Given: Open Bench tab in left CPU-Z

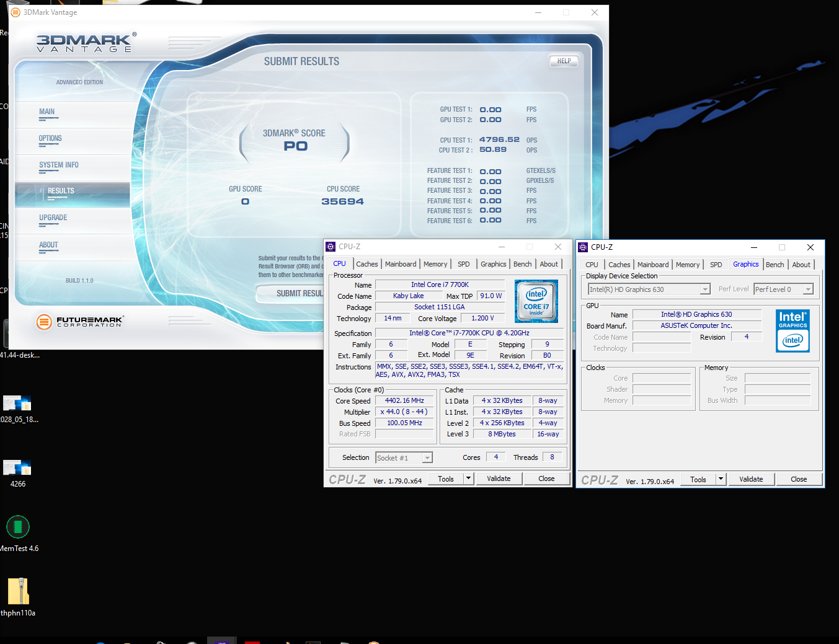Looking at the screenshot, I should pos(523,264).
